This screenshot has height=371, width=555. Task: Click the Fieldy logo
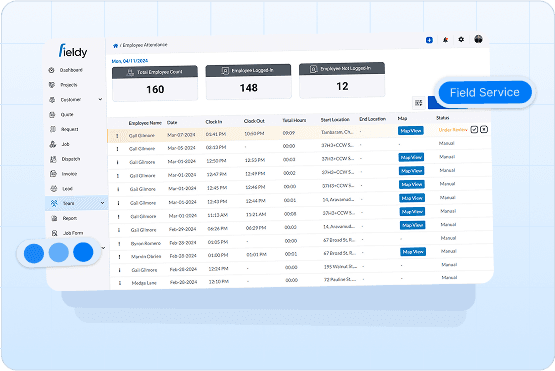tap(73, 51)
